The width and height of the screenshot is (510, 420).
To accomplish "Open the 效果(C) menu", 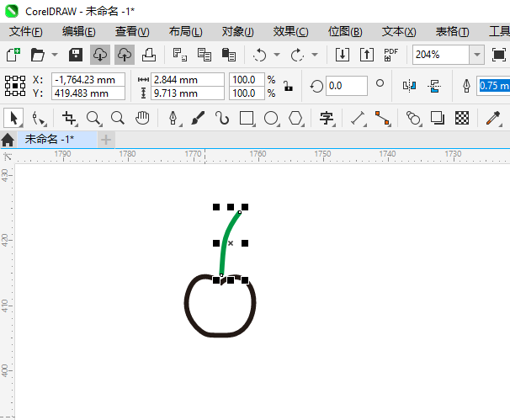I will point(290,31).
